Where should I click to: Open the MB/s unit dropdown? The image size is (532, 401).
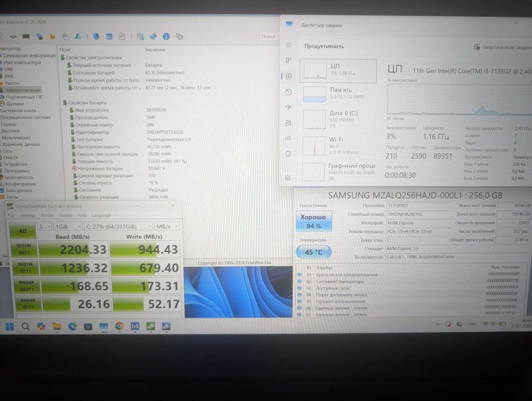167,226
